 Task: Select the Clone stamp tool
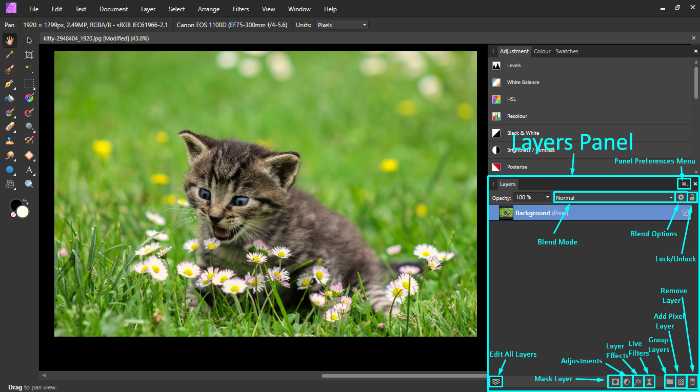click(x=9, y=141)
